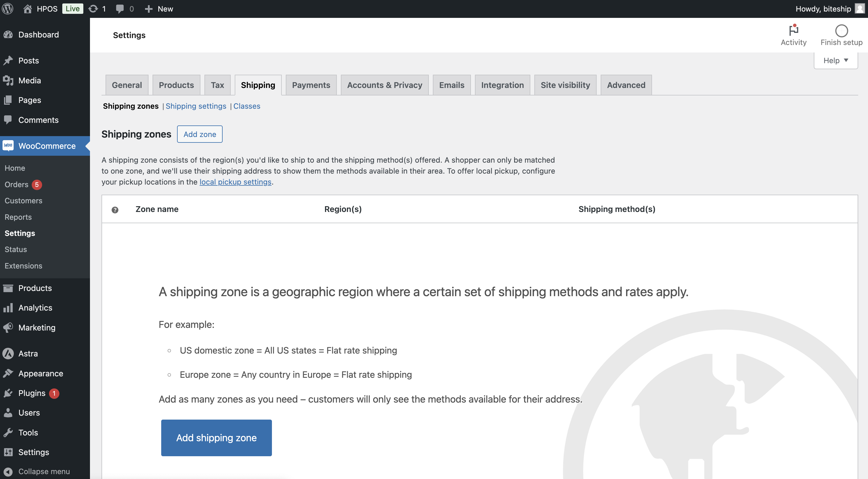This screenshot has width=868, height=479.
Task: Click the blue Add shipping zone button
Action: (x=216, y=437)
